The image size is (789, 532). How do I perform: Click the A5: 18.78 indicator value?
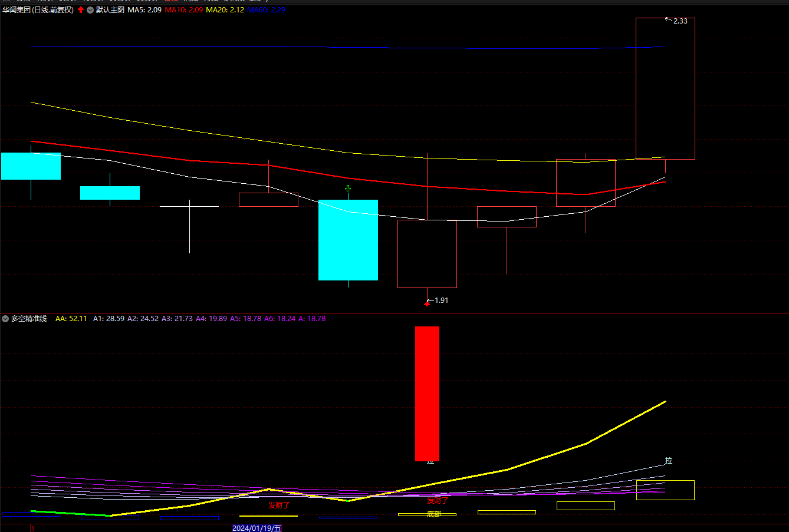[x=245, y=319]
